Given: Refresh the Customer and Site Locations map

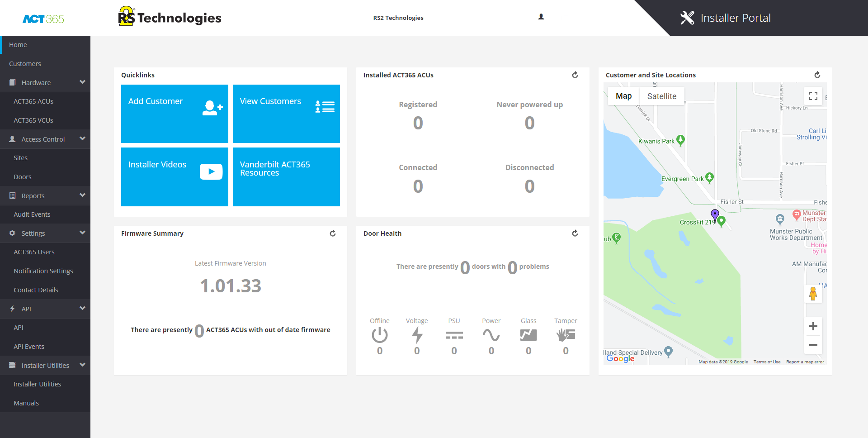Looking at the screenshot, I should [817, 75].
